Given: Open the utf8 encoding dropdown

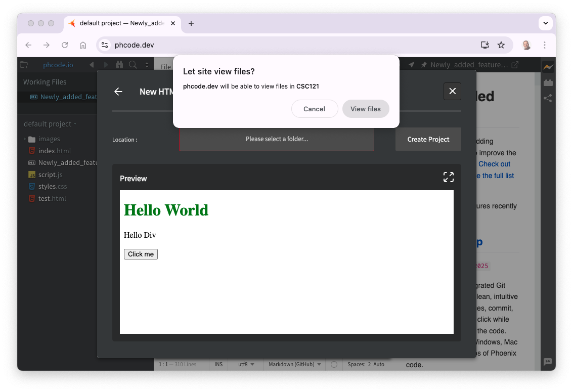Looking at the screenshot, I should click(245, 364).
